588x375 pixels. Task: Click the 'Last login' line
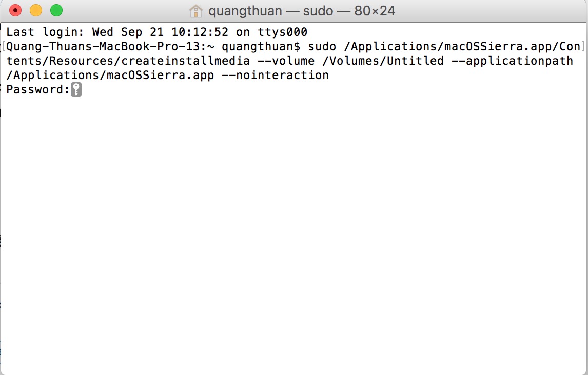156,32
